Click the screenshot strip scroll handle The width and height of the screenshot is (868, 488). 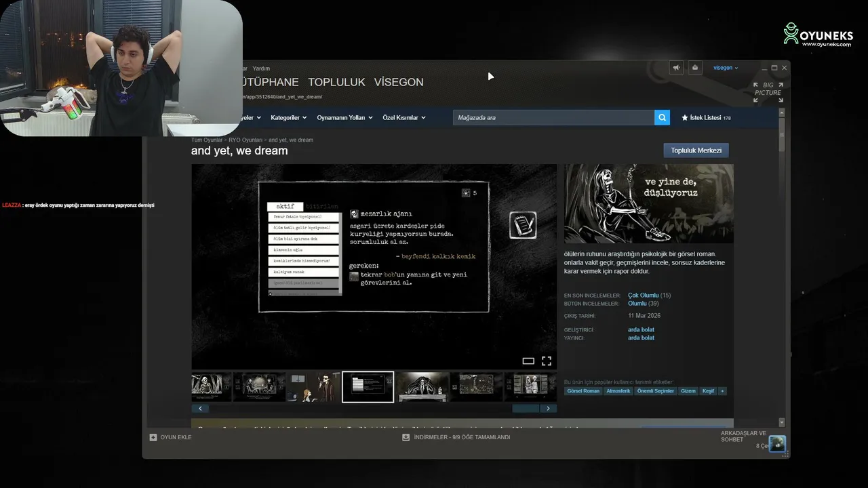[x=526, y=409]
